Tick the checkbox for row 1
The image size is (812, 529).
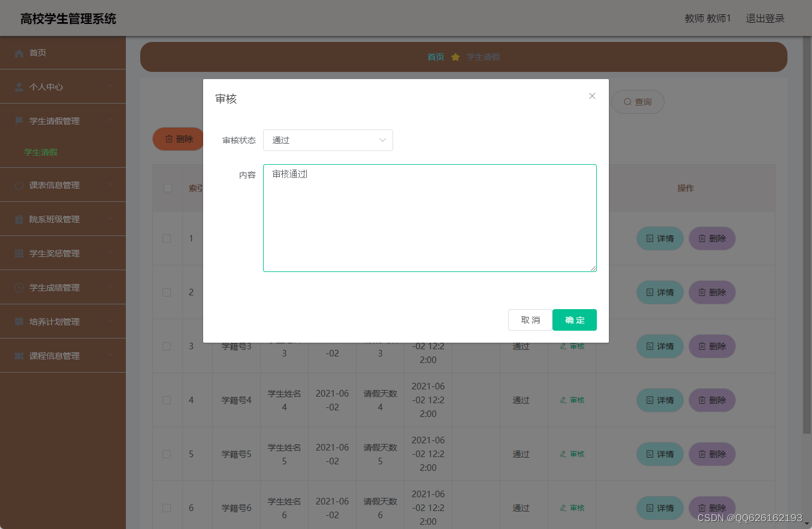tap(167, 238)
